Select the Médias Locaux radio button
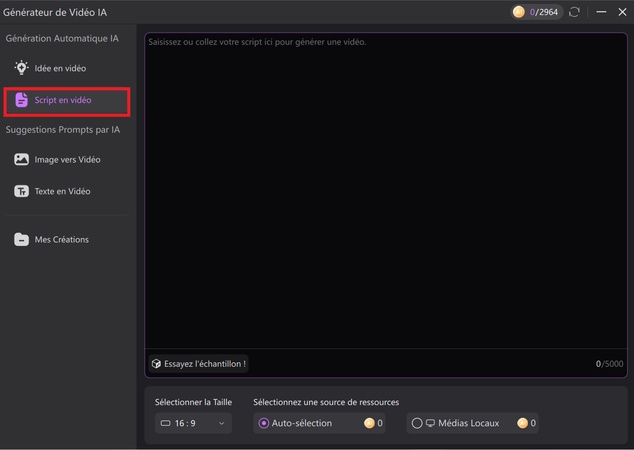634x450 pixels. [416, 423]
